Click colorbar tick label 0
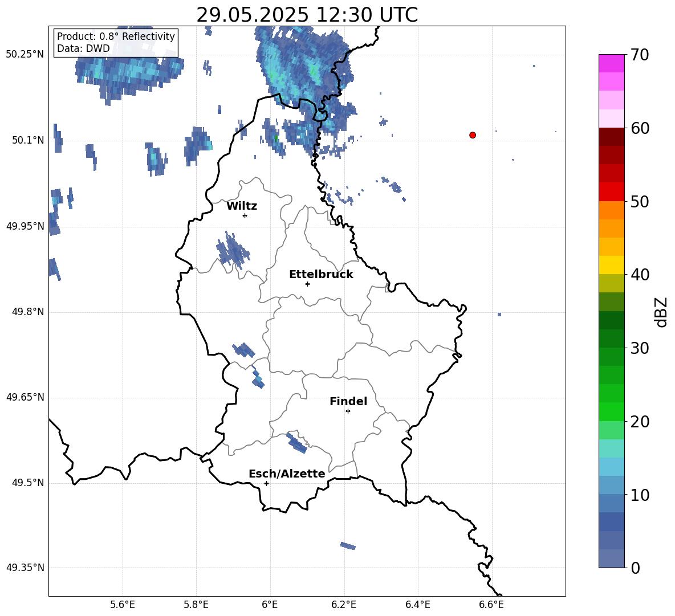This screenshot has height=616, width=675. pyautogui.click(x=636, y=568)
